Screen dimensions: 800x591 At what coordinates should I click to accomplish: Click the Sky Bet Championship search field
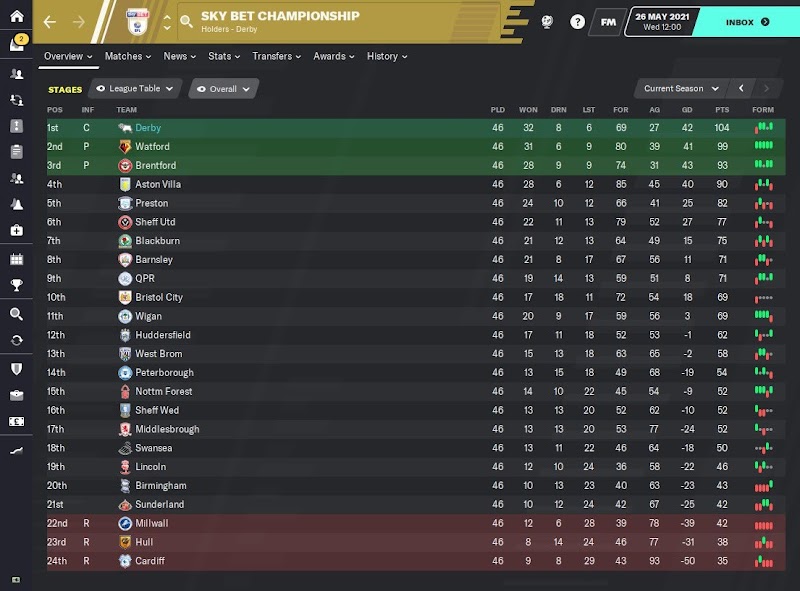pos(339,22)
